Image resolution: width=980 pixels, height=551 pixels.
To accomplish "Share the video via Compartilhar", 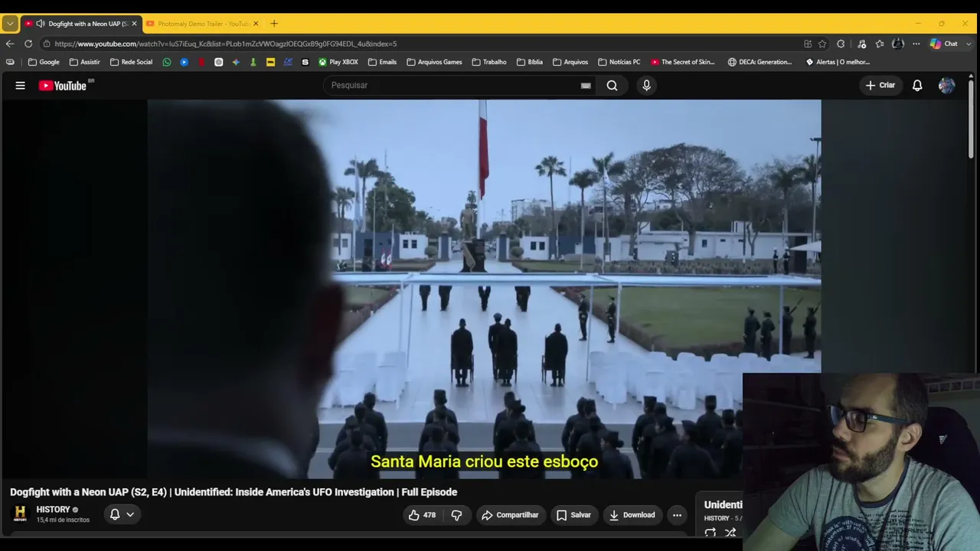I will pyautogui.click(x=510, y=515).
